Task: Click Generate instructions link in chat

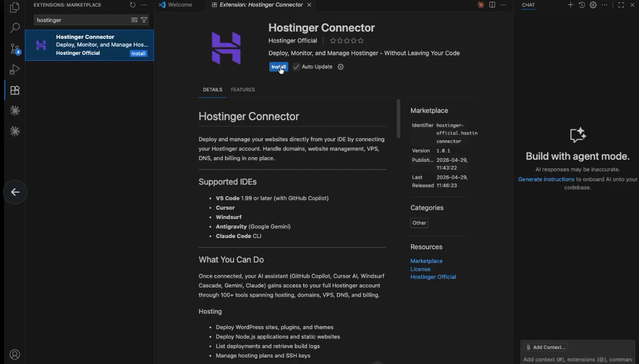Action: (546, 180)
